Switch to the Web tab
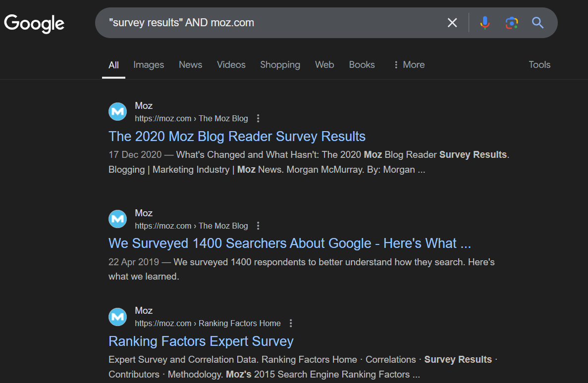The image size is (588, 383). 324,64
